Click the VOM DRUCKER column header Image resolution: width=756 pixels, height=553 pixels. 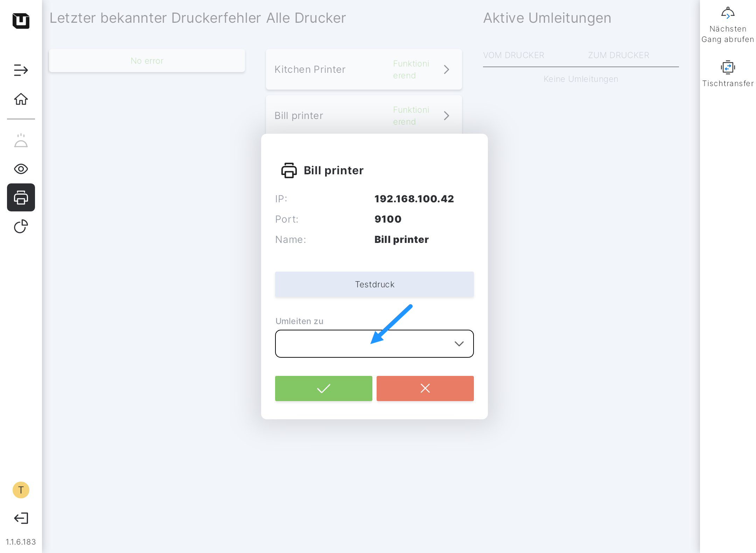(x=513, y=55)
